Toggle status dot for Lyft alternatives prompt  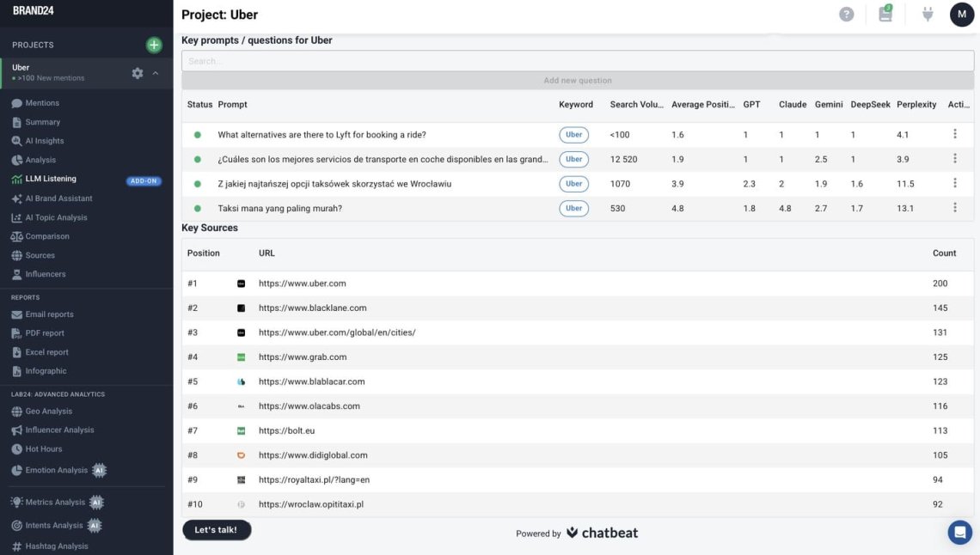click(198, 135)
